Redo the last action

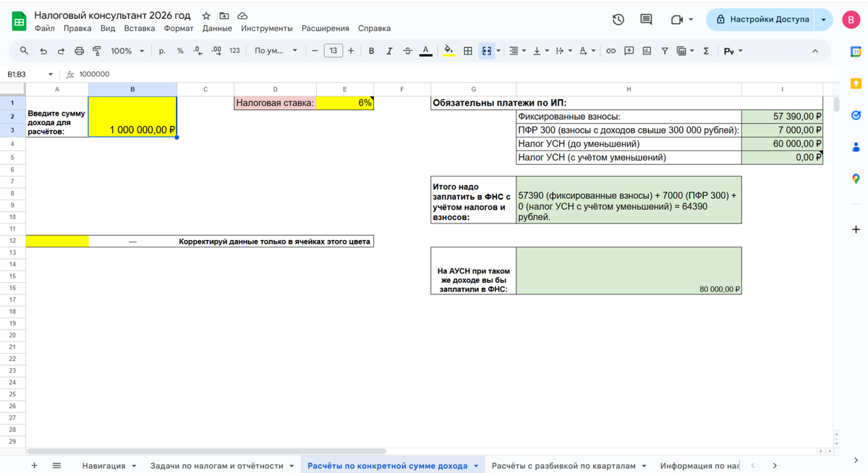pos(61,51)
